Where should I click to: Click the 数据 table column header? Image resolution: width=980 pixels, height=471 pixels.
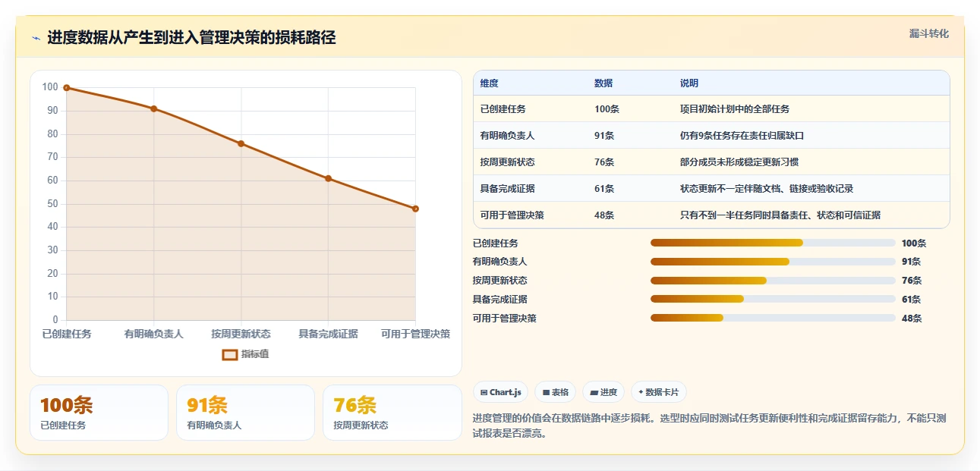pos(603,83)
